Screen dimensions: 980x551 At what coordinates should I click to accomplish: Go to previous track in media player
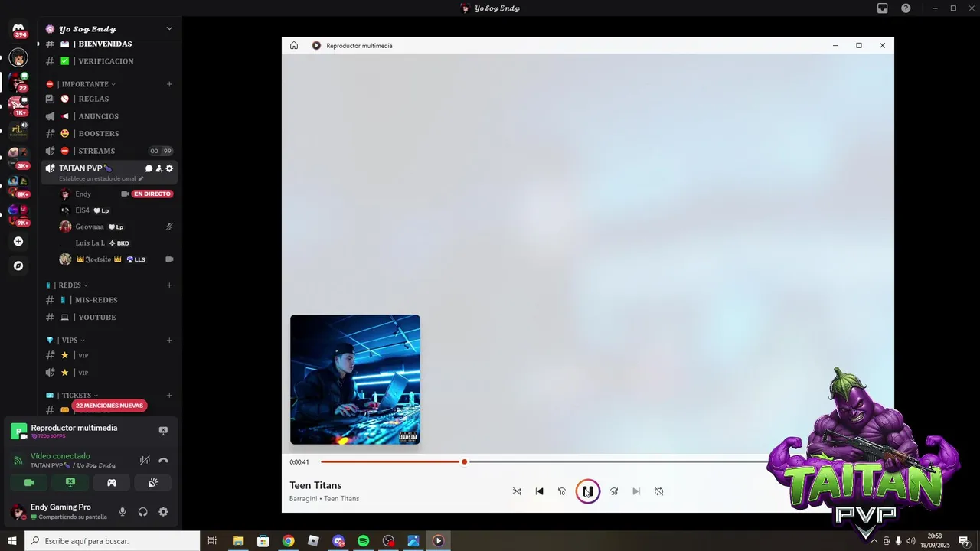[x=539, y=491]
